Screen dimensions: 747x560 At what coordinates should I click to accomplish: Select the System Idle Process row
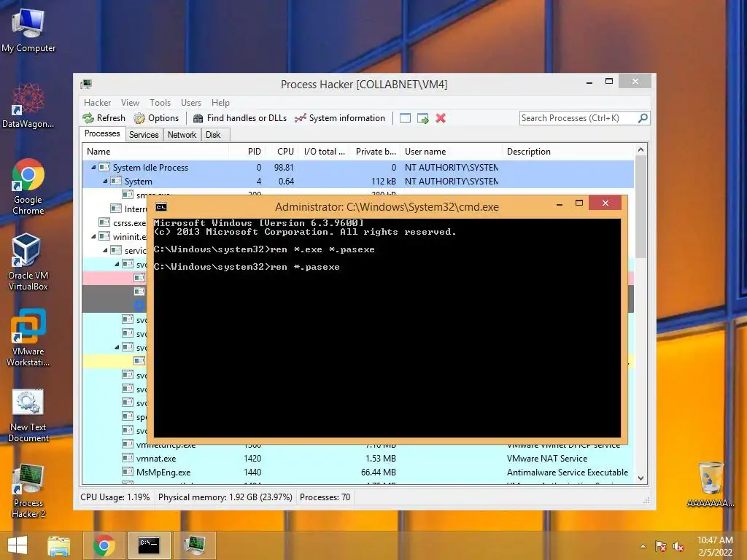(358, 168)
